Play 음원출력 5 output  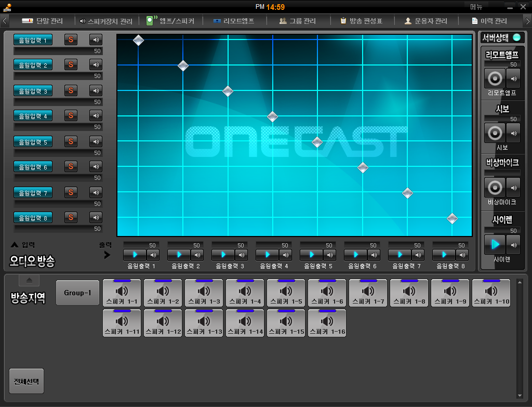(x=312, y=255)
